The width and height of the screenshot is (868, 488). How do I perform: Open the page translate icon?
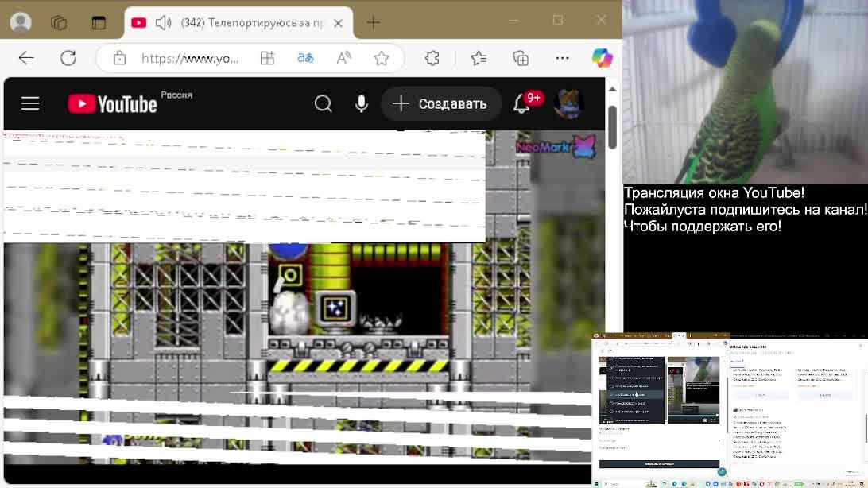tap(305, 58)
